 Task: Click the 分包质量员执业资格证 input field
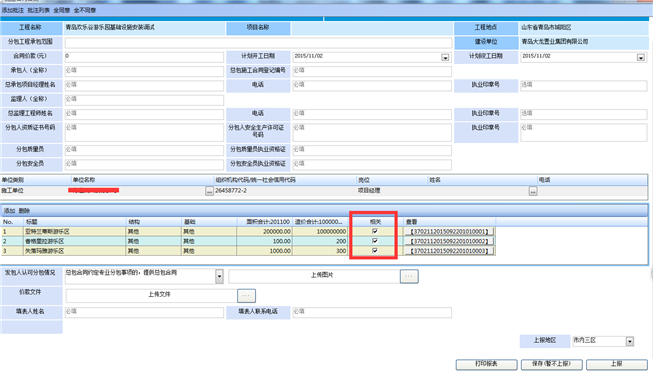tap(372, 150)
